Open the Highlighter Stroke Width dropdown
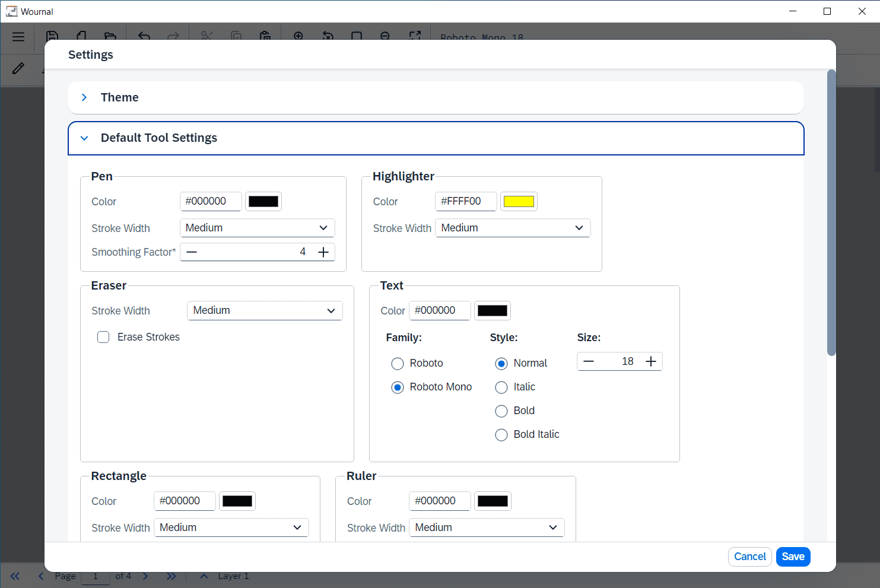 (x=513, y=228)
